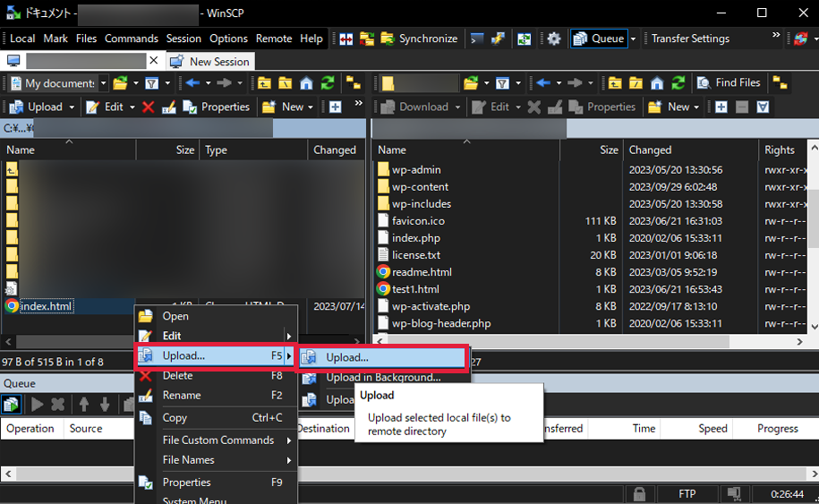Viewport: 819px width, 504px height.
Task: Click the local Edit toolbar button
Action: [x=105, y=107]
